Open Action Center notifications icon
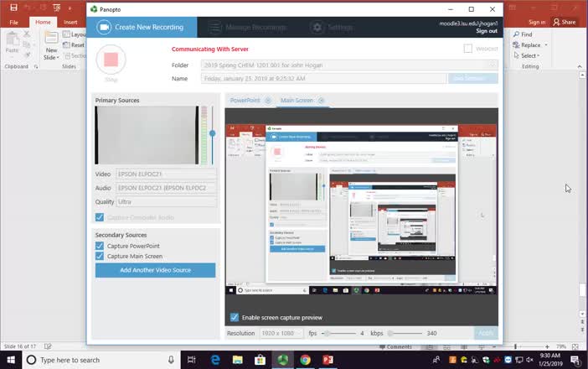The image size is (588, 369). [575, 360]
